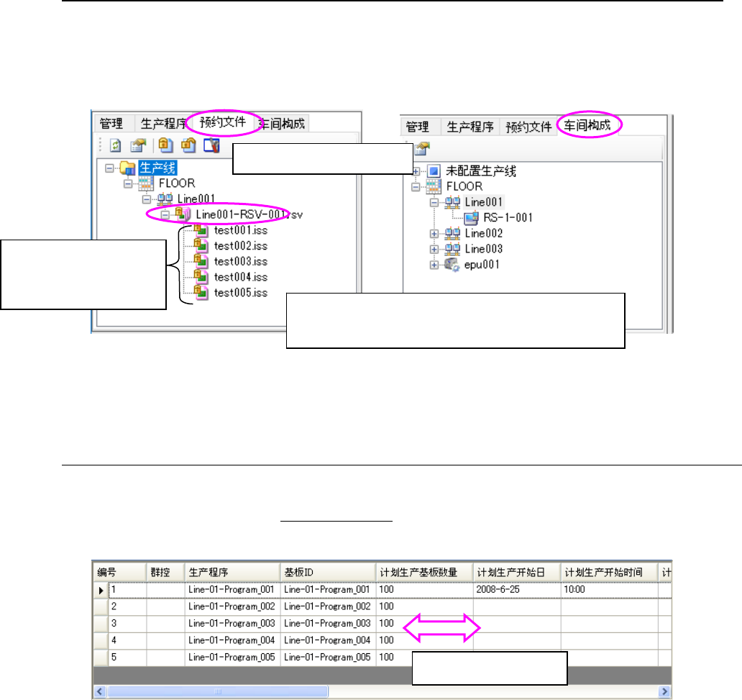This screenshot has height=700, width=742.
Task: Select FLOOR grid icon in the right tree
Action: click(x=434, y=186)
